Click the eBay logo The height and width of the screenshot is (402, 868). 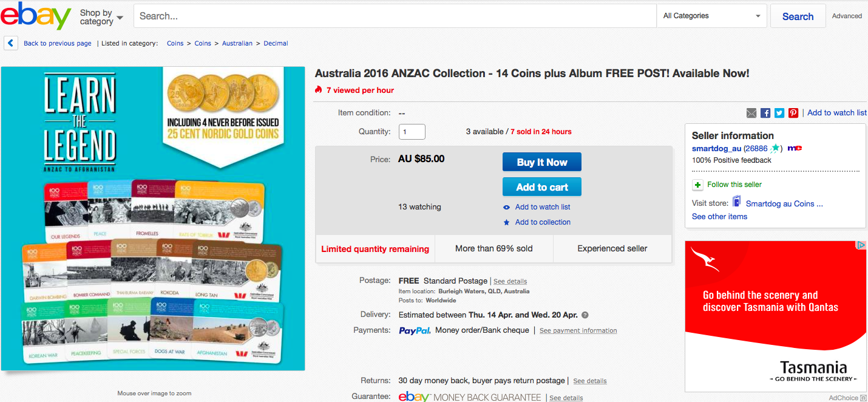coord(36,16)
